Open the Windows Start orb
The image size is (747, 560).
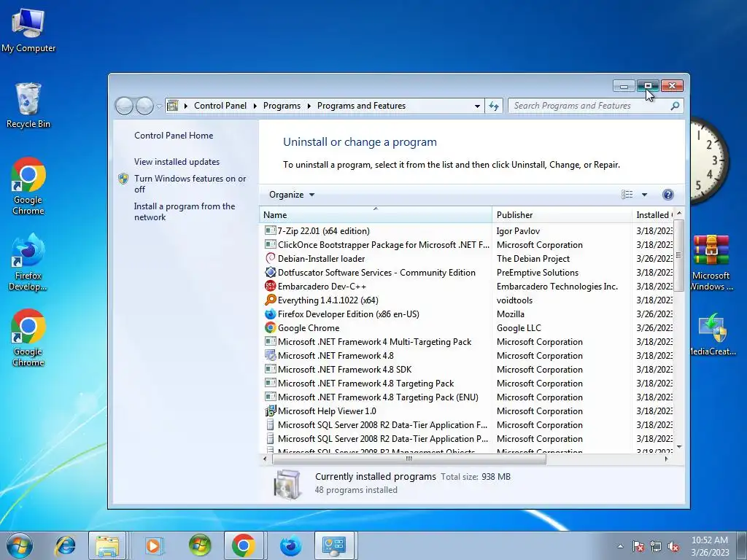[19, 545]
